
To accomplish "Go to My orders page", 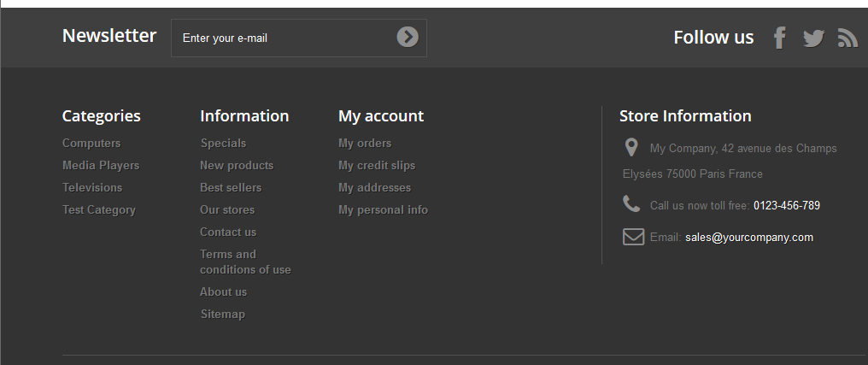I will [365, 143].
